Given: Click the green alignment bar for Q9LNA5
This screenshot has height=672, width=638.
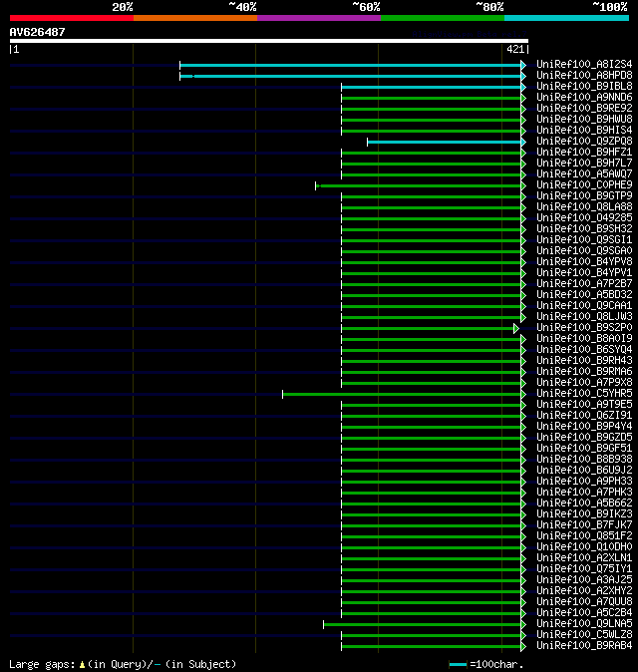Looking at the screenshot, I should (423, 625).
